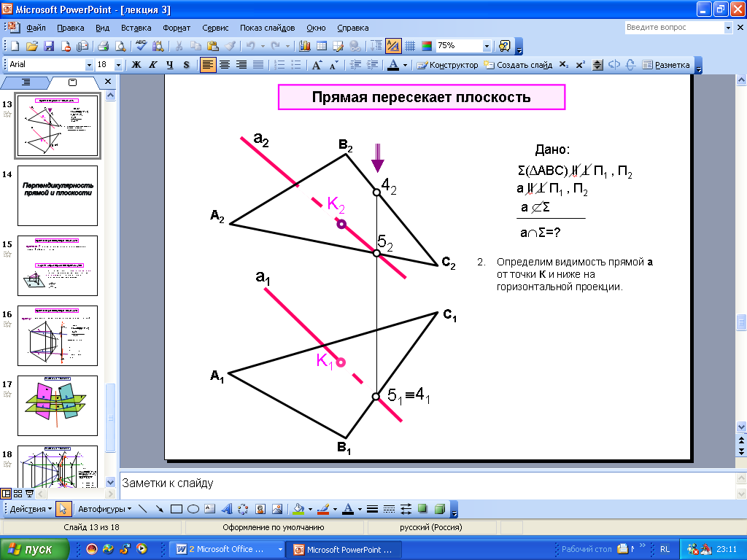The height and width of the screenshot is (560, 747).
Task: Click Microsoft PowerPoint taskbar button
Action: pyautogui.click(x=344, y=549)
